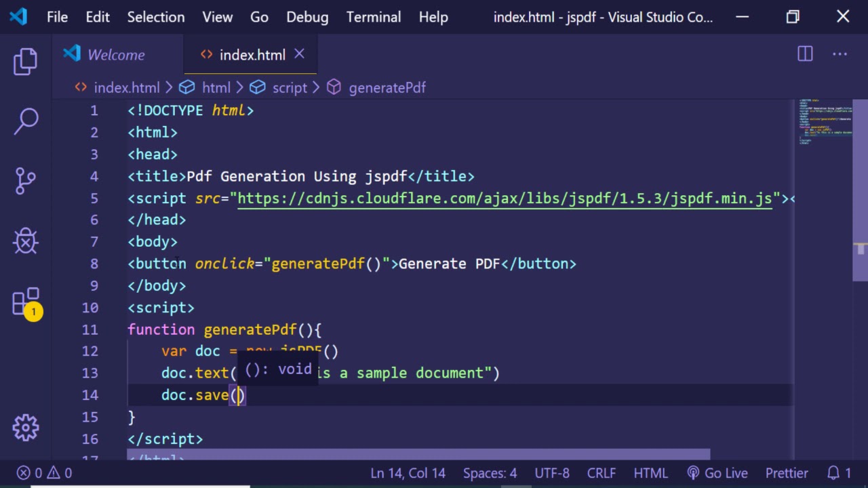Open the More Actions ellipsis menu
The image size is (868, 488).
pos(840,54)
